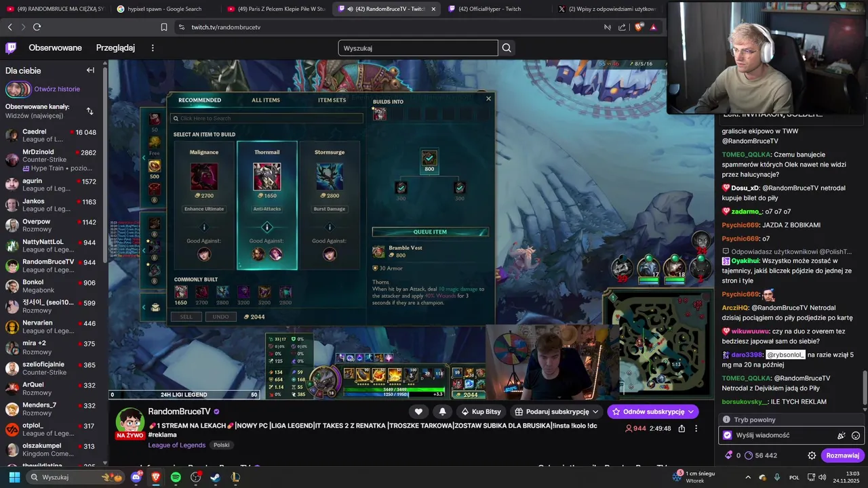Open sort options for Obserwowane kanały
Viewport: 868px width, 488px height.
pos(90,111)
